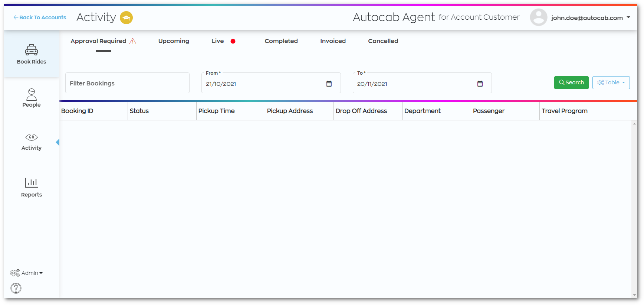Click the yellow hat icon beside Activity

coord(126,17)
